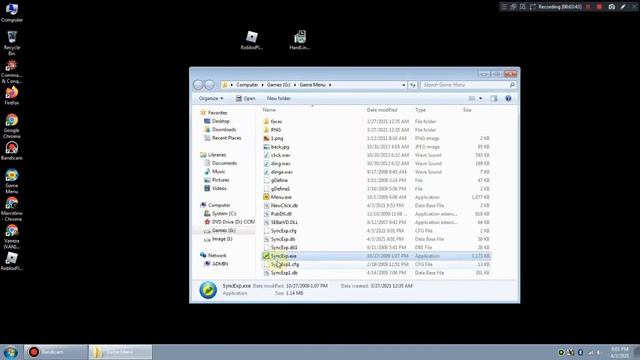
Task: Click the Windows Start button
Action: point(11,352)
